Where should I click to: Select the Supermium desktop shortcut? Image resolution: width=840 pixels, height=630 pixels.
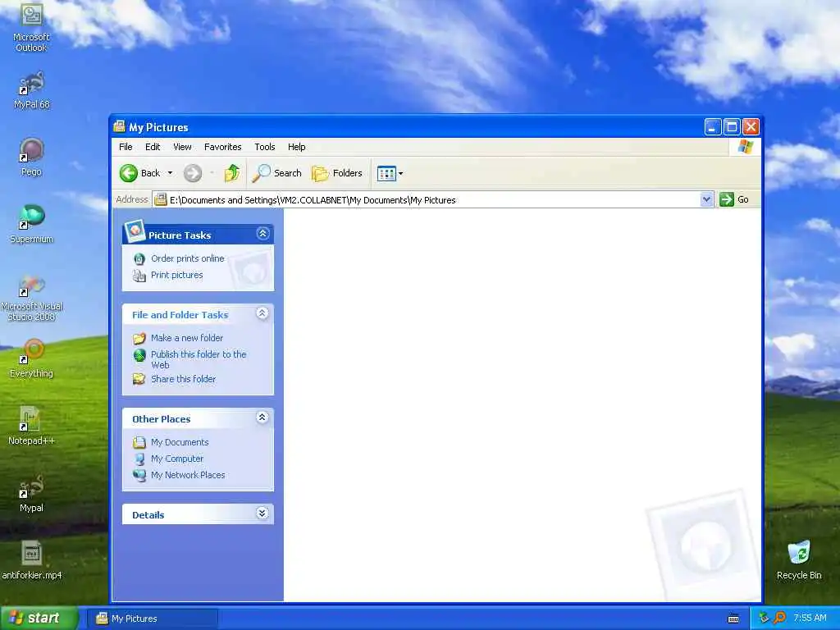click(x=31, y=224)
